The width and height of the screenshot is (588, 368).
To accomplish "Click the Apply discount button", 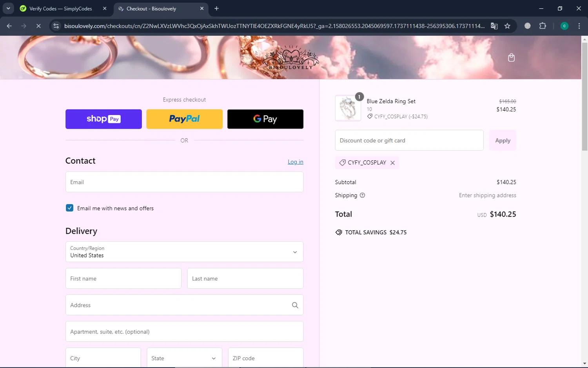I will point(503,140).
